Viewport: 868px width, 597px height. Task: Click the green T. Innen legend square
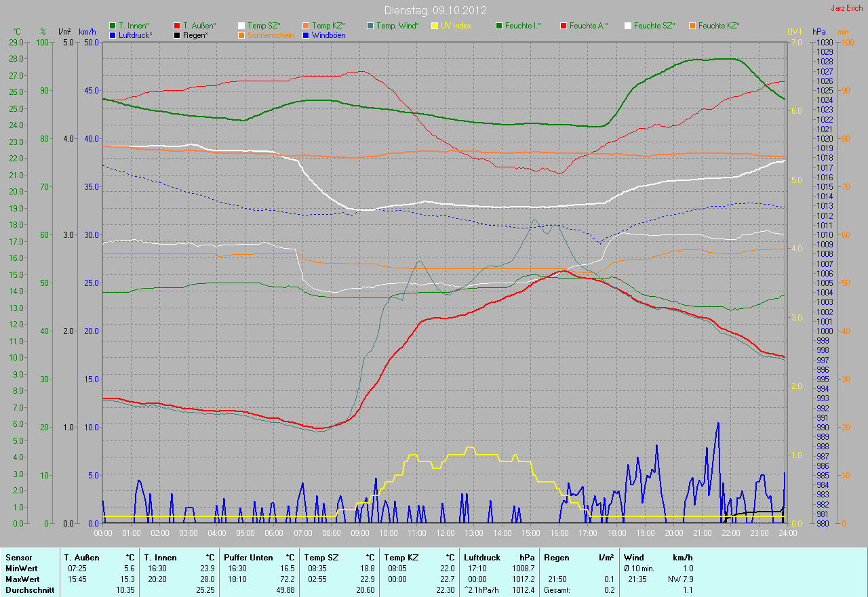click(x=113, y=26)
